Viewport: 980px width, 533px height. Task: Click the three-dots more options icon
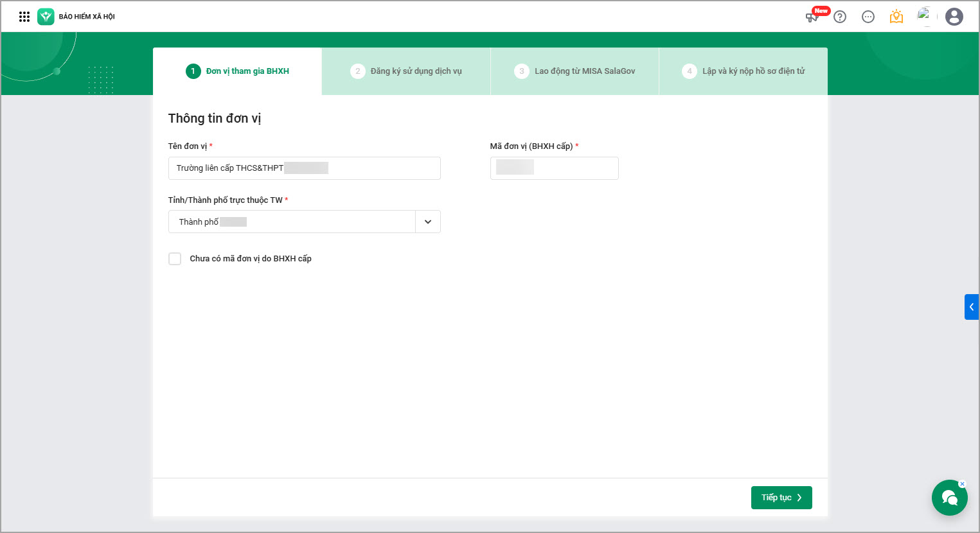coord(868,17)
